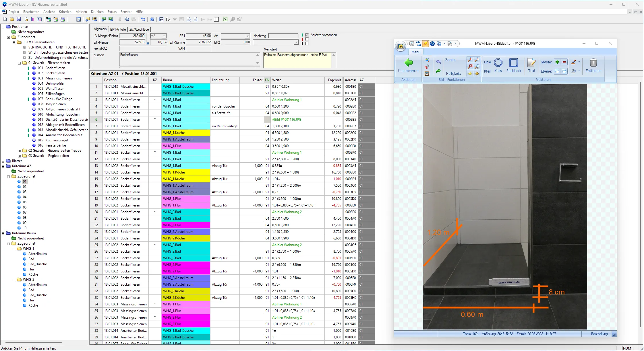Undo last action in main toolbar

point(143,19)
